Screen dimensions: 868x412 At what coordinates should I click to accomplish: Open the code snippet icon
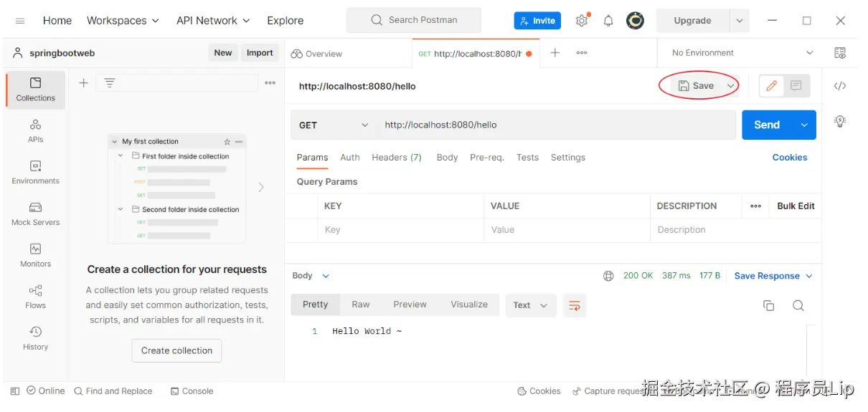pyautogui.click(x=840, y=86)
